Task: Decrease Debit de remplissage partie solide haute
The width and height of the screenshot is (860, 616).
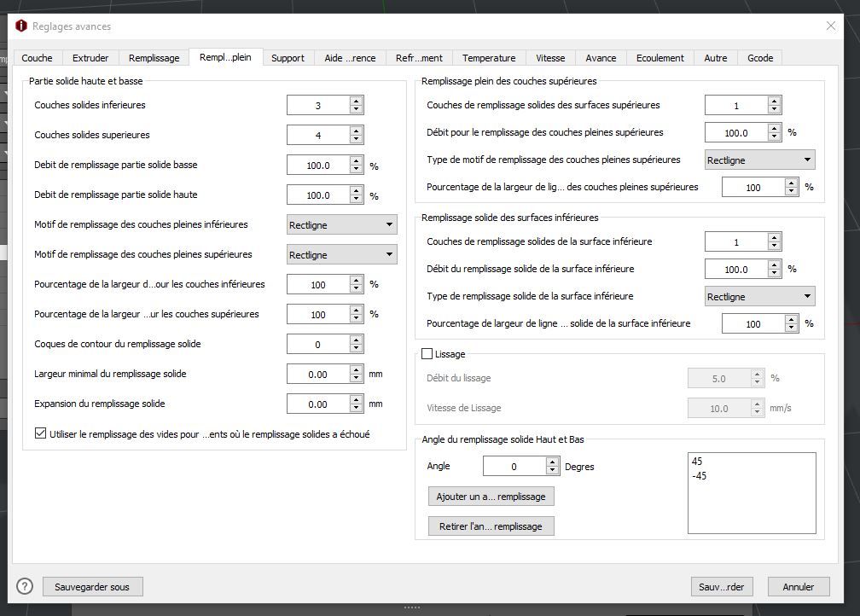Action: (357, 199)
